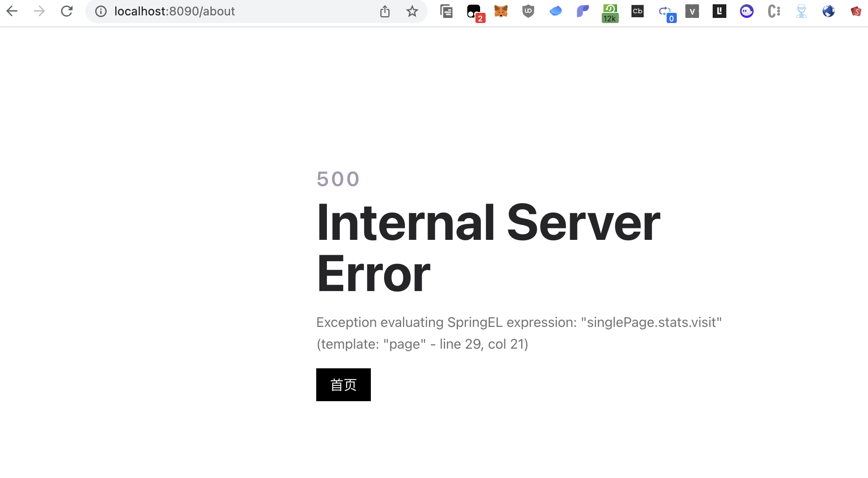View site information icon beside URL
Screen dimensions: 868x478
101,11
